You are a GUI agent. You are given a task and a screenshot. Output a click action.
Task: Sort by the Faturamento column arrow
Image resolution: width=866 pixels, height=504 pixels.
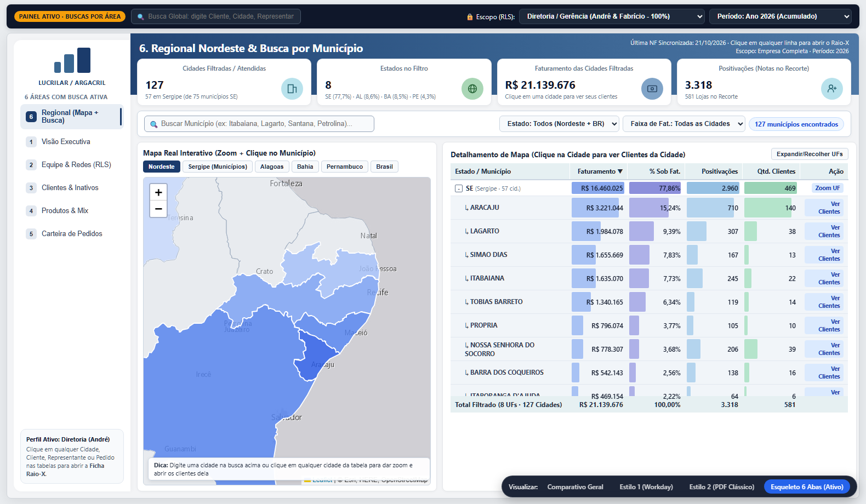coord(620,171)
